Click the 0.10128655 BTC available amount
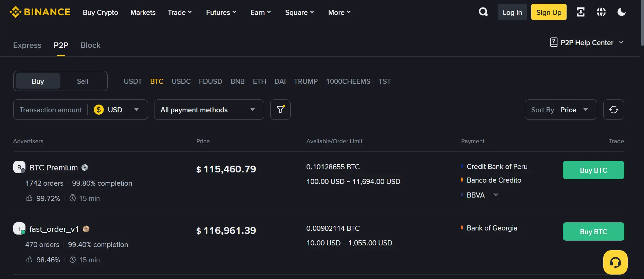 333,167
